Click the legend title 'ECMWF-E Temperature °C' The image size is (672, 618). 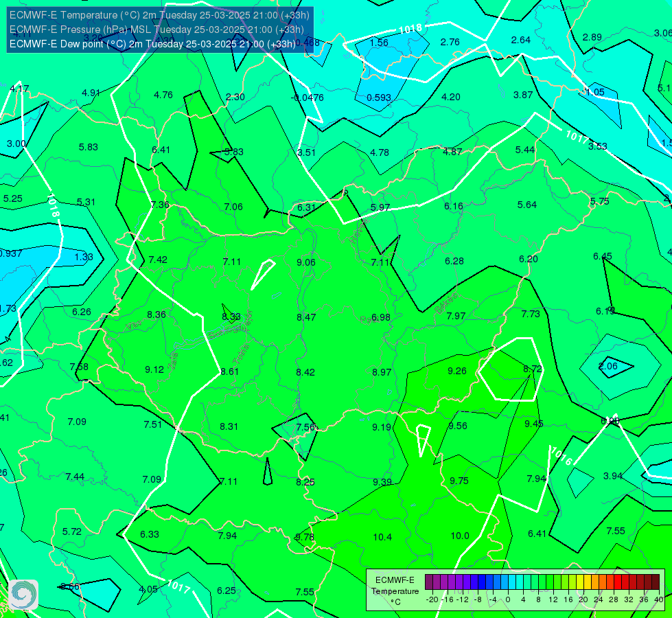tap(395, 591)
